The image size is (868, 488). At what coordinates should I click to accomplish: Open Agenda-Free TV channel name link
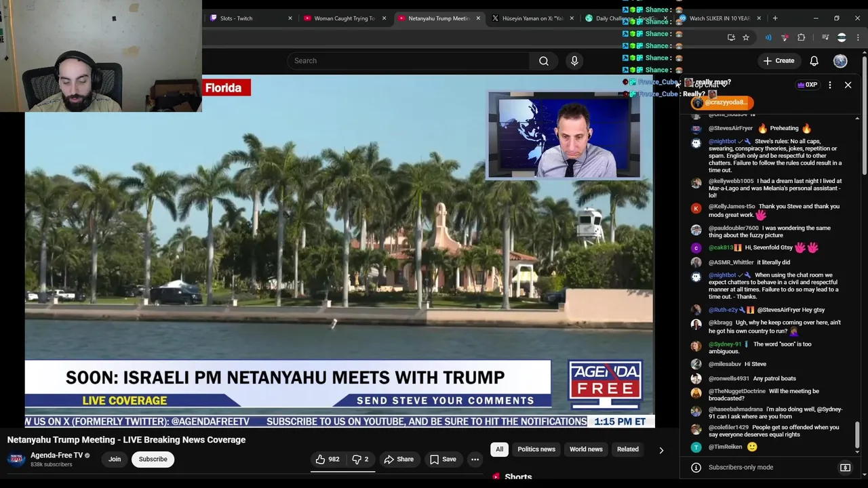56,455
